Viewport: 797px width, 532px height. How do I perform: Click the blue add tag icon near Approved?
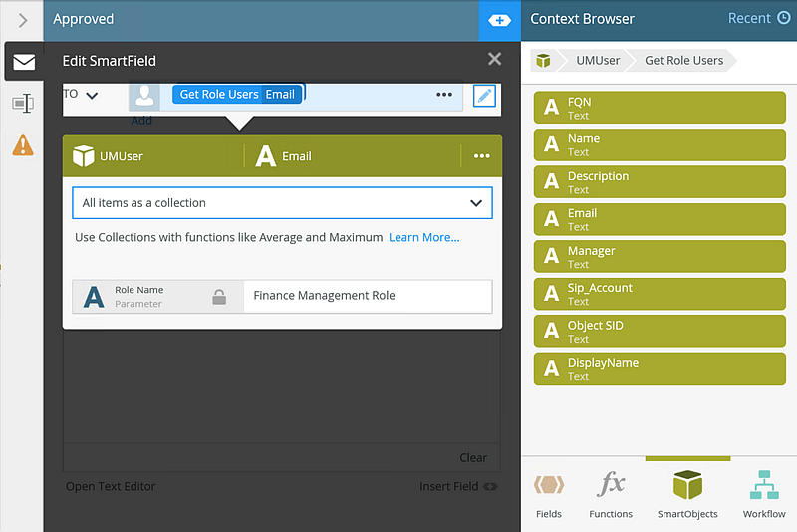(x=500, y=19)
